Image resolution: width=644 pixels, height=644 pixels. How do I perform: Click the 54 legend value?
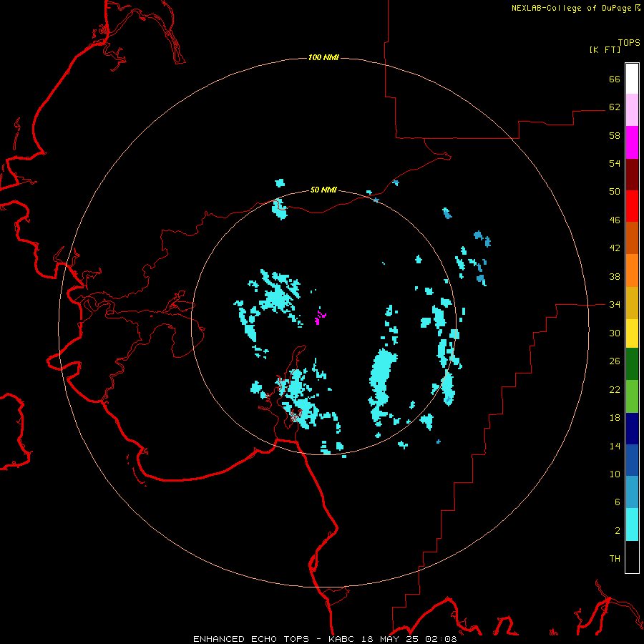click(x=615, y=163)
